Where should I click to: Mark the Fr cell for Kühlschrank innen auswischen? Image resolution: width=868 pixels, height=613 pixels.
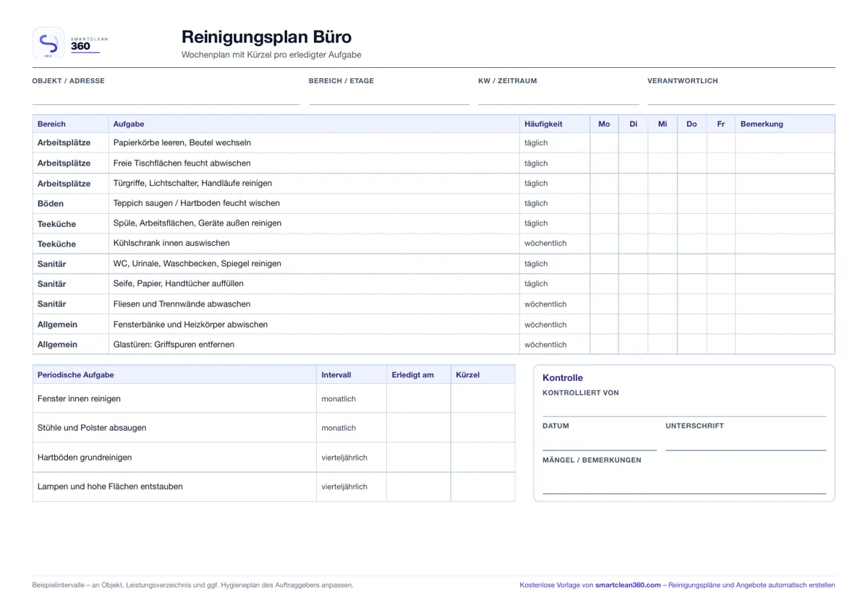(720, 244)
